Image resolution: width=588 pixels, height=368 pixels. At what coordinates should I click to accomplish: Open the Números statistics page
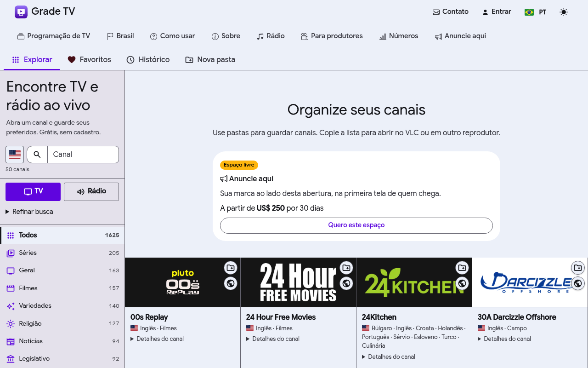[399, 36]
